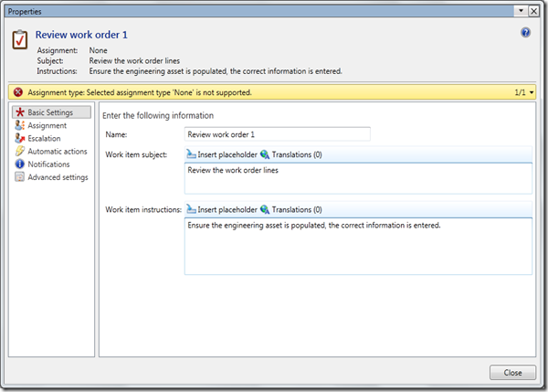Click the Close button at the bottom

tap(512, 373)
